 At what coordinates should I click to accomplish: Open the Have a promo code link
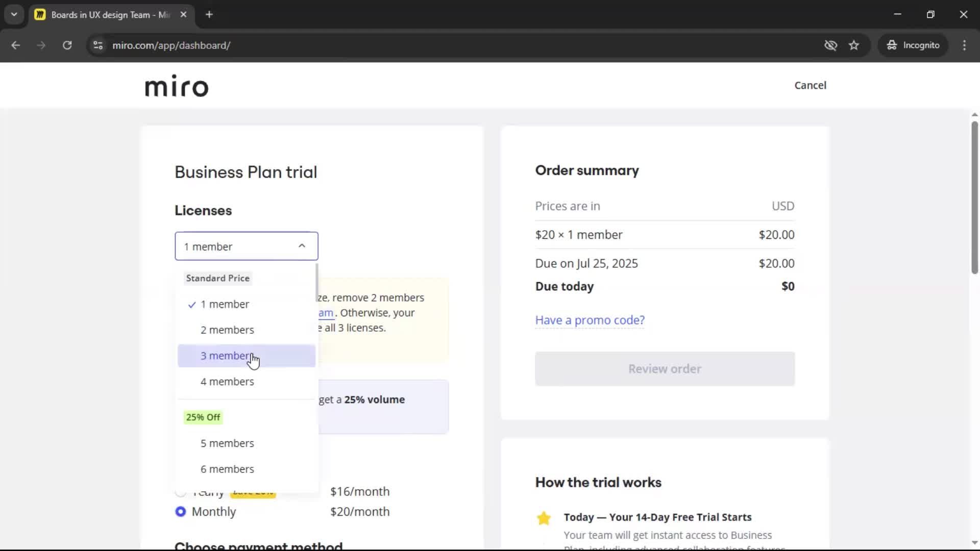coord(590,320)
